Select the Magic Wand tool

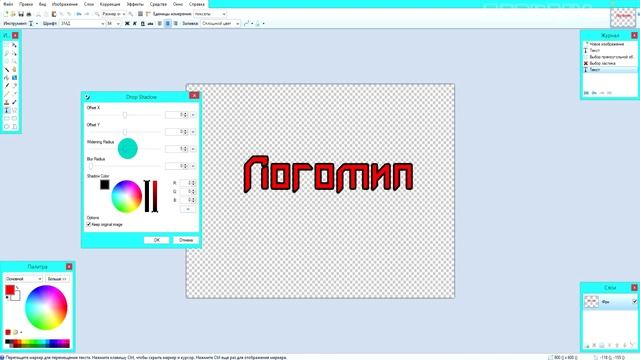coord(7,69)
